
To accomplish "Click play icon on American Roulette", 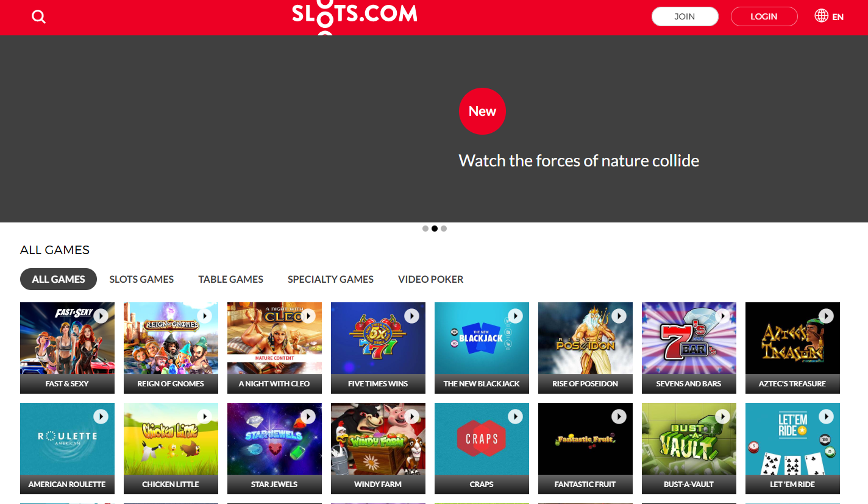I will [x=101, y=416].
